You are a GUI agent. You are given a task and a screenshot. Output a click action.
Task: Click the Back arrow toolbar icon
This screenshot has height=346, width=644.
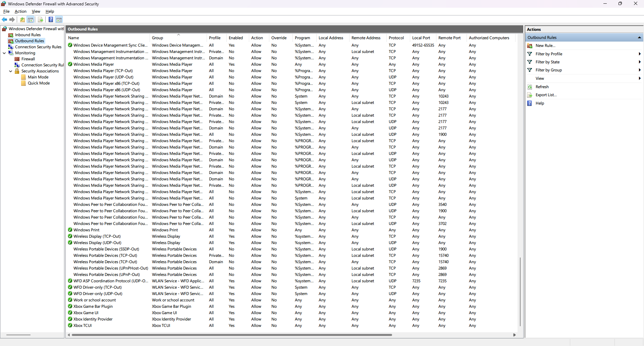(x=4, y=20)
